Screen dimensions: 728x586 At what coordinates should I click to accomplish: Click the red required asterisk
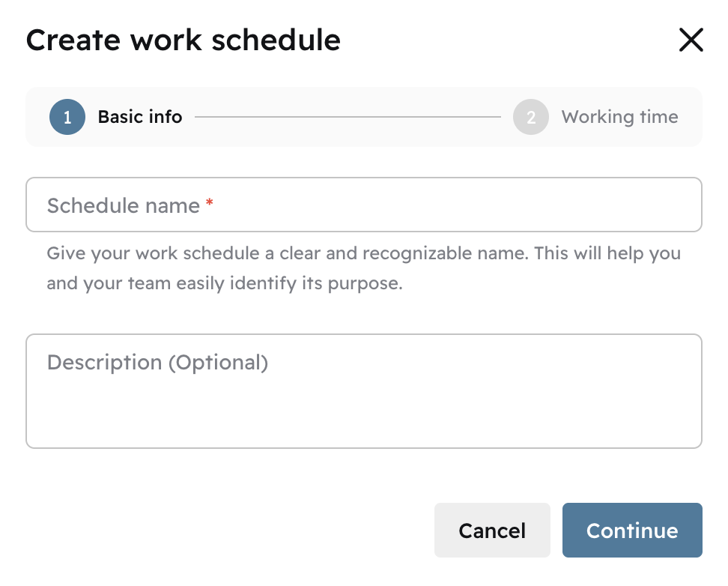point(209,203)
